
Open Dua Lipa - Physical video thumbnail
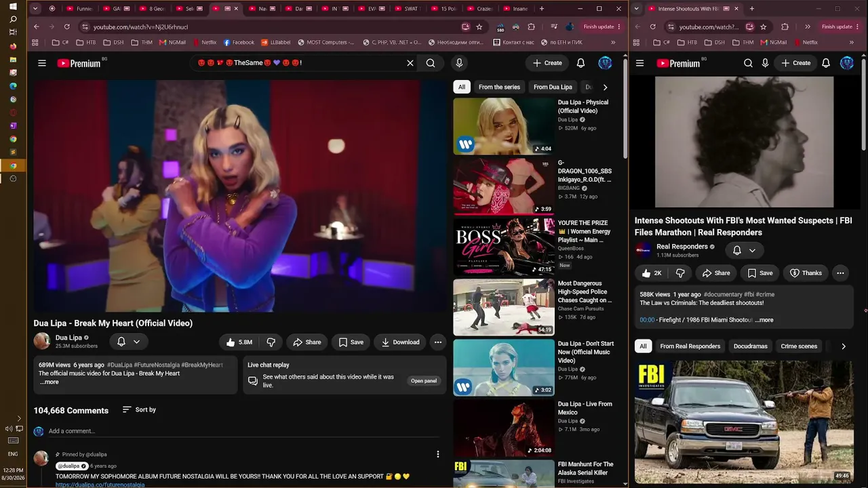[504, 126]
